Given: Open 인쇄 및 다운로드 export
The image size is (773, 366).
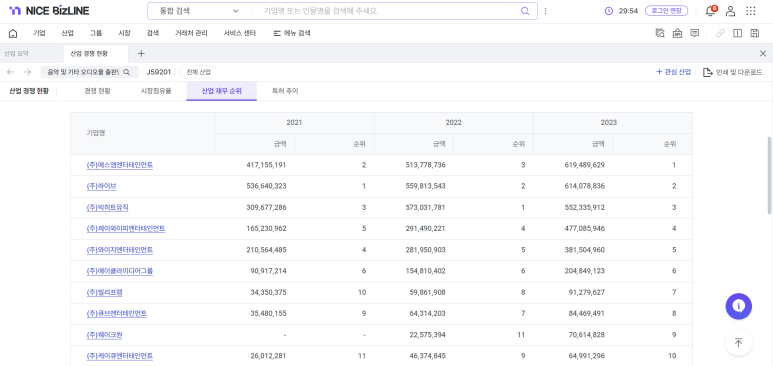Looking at the screenshot, I should coord(733,72).
